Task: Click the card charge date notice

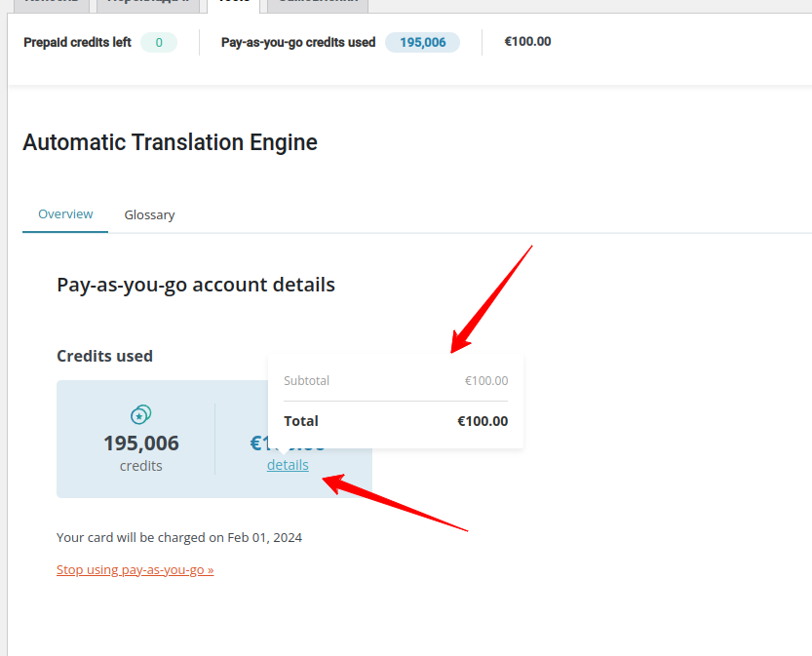Action: coord(179,537)
